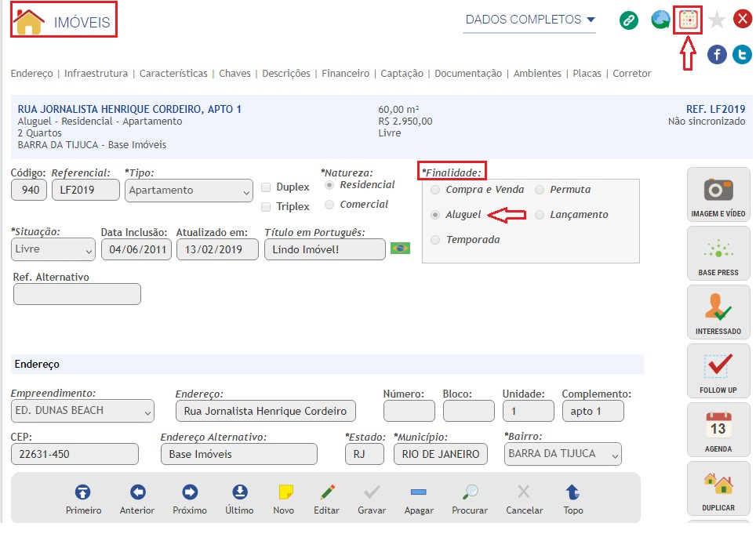Enable the Duplex checkbox
This screenshot has height=541, width=756.
(x=267, y=187)
